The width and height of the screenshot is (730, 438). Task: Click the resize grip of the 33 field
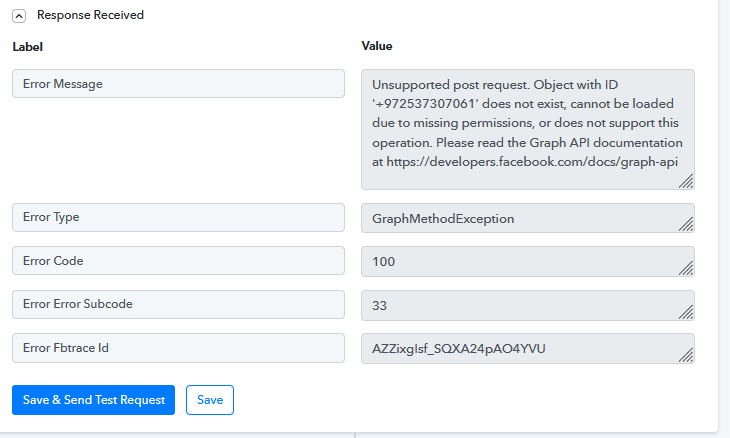pyautogui.click(x=686, y=312)
